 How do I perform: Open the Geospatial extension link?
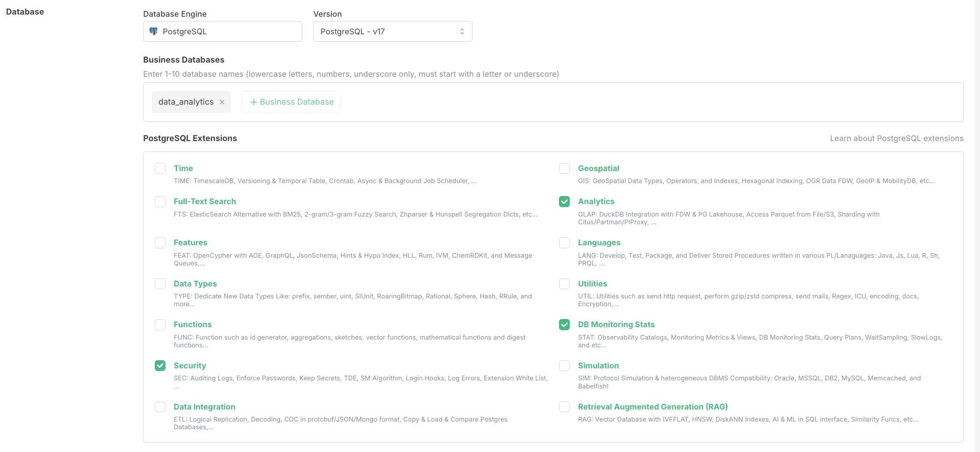598,168
